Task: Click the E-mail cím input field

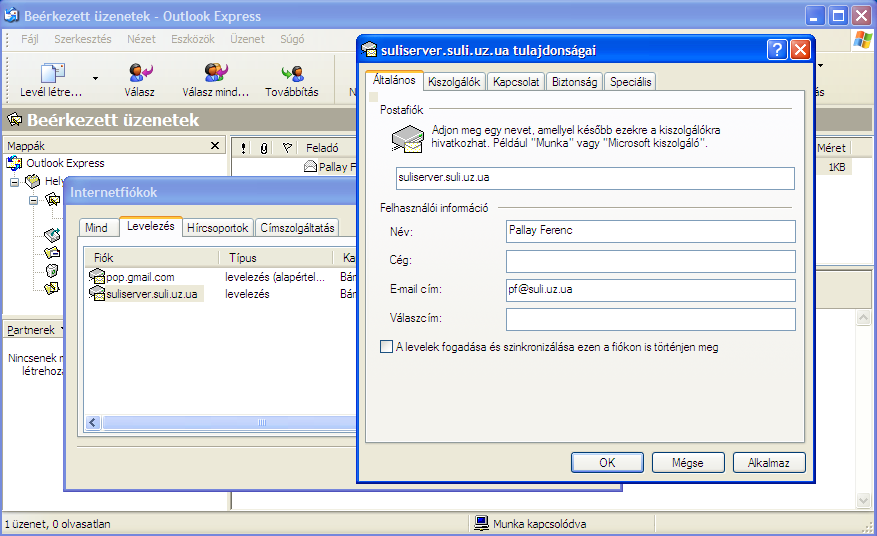Action: click(x=650, y=290)
